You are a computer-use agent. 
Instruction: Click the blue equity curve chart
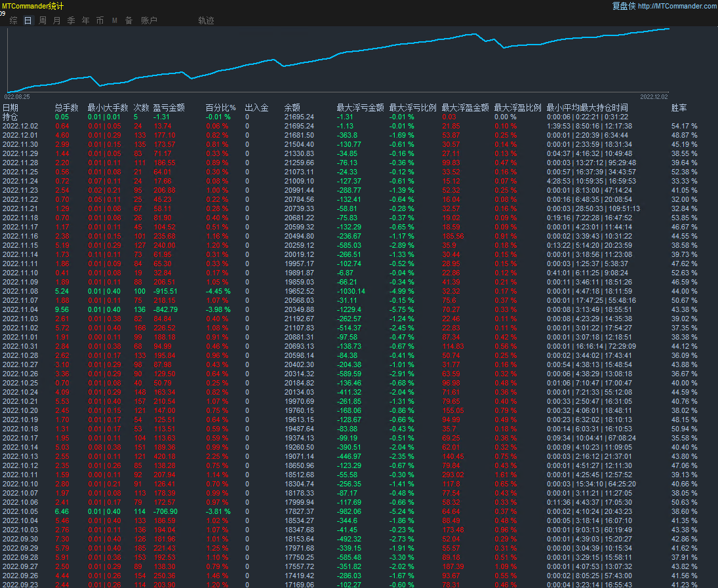[338, 60]
